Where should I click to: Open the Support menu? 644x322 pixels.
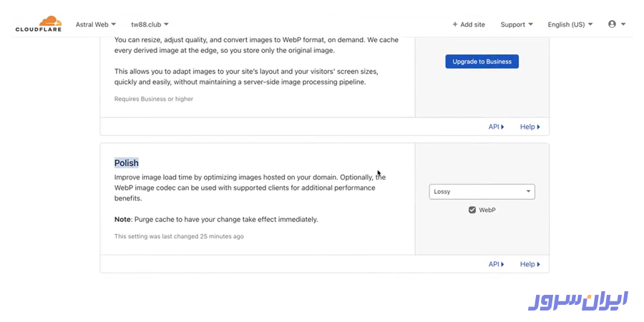(517, 24)
